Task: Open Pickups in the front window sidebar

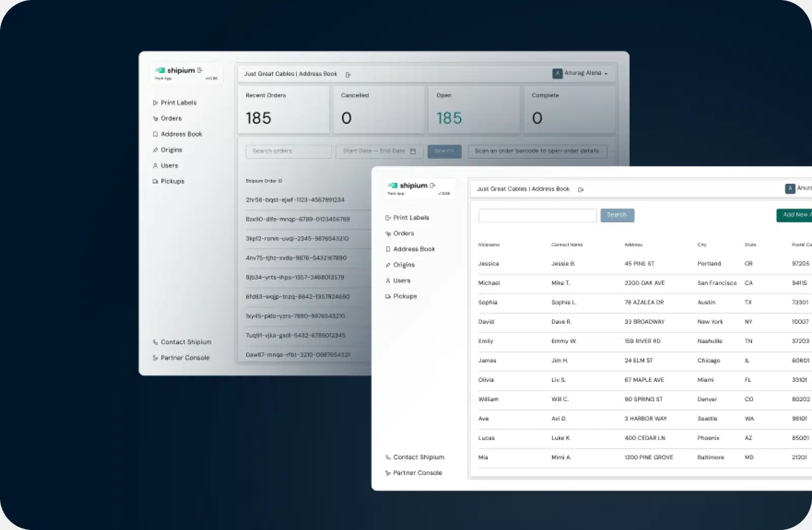Action: 401,296
